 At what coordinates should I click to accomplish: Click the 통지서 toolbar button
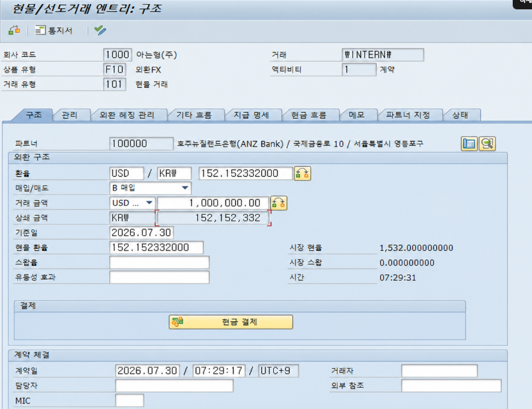click(x=54, y=30)
